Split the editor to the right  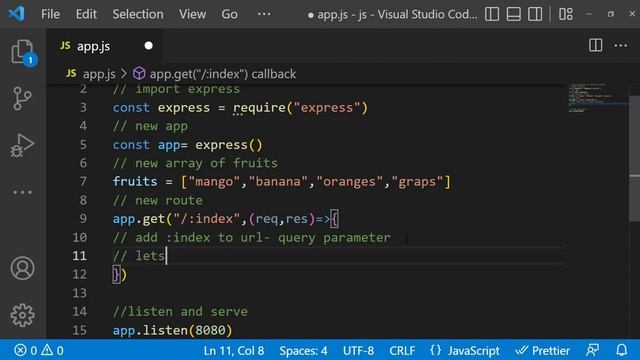point(596,45)
